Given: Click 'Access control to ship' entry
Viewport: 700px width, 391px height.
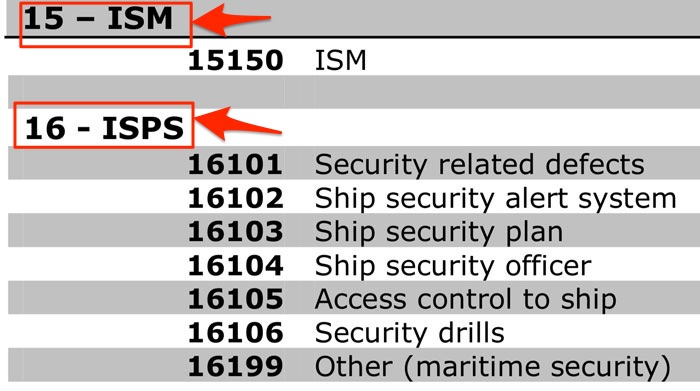Looking at the screenshot, I should 466,299.
